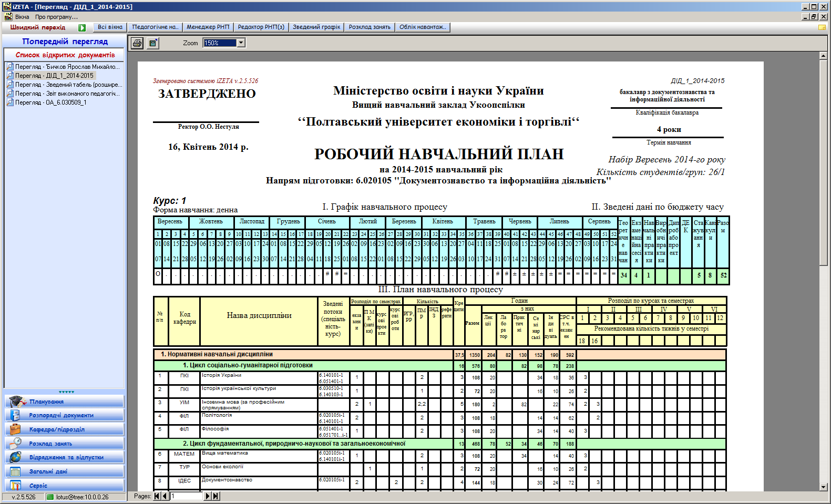Click the vertical scrollbar up arrow
Screen dimensions: 831x504
[823, 55]
